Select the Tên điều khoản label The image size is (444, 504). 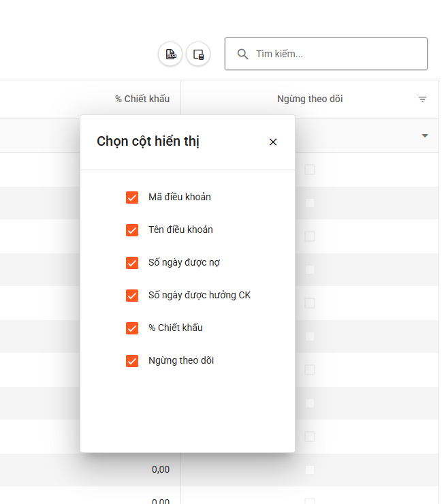point(180,230)
